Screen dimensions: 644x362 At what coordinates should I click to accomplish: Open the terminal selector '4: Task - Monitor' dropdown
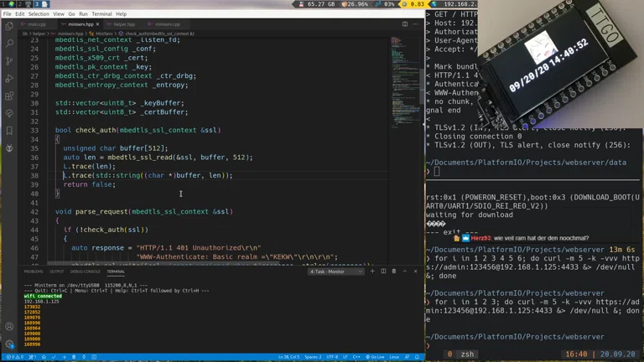[x=336, y=271]
